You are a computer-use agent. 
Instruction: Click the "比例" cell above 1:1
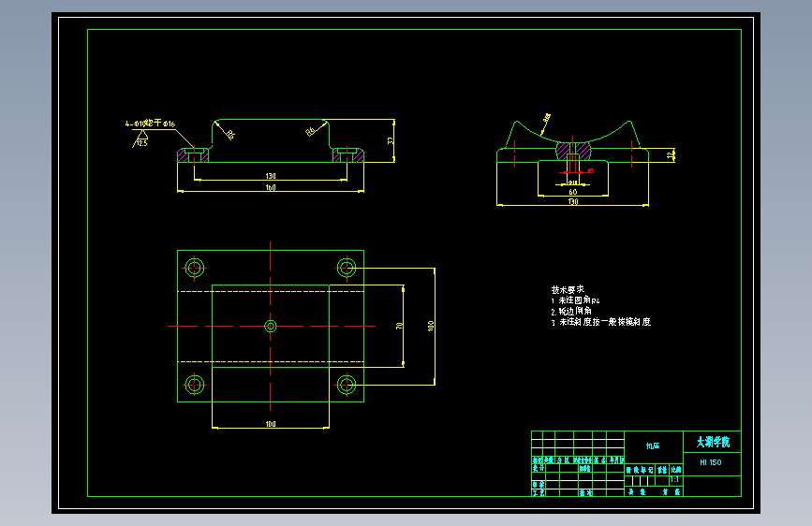[676, 470]
